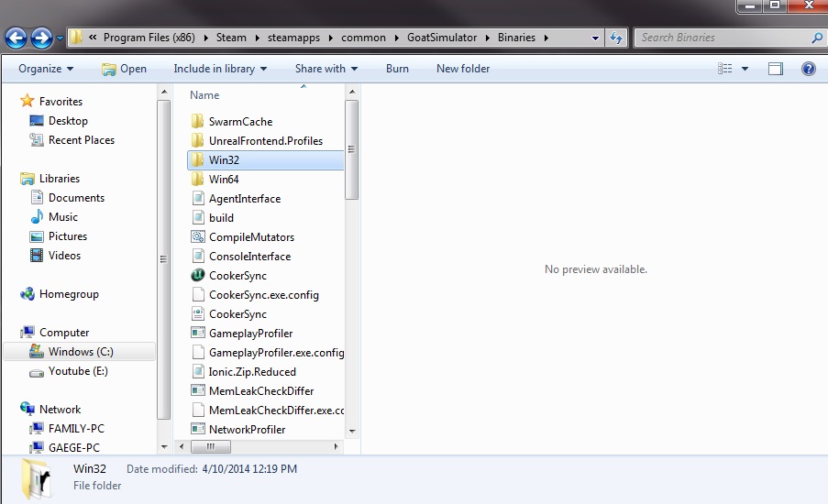Open the Include in library menu
This screenshot has width=828, height=504.
coord(220,69)
